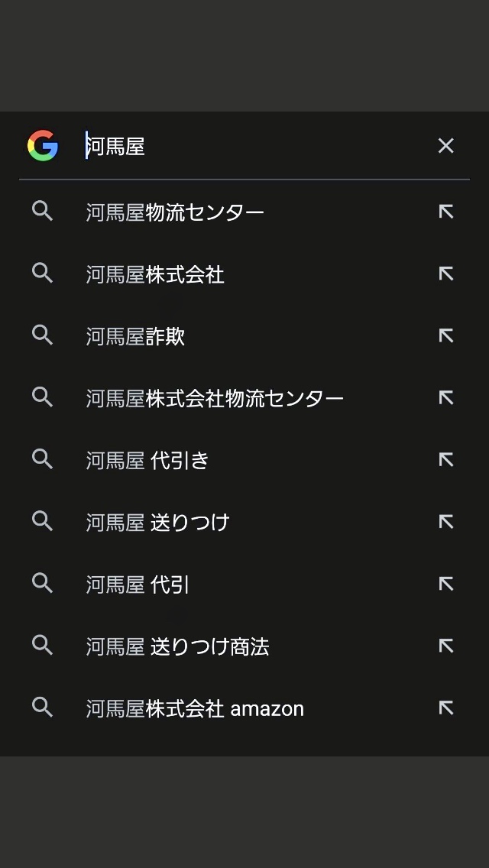The image size is (489, 868).
Task: Select the suggestion 河馬屋株式会社
Action: 154,274
